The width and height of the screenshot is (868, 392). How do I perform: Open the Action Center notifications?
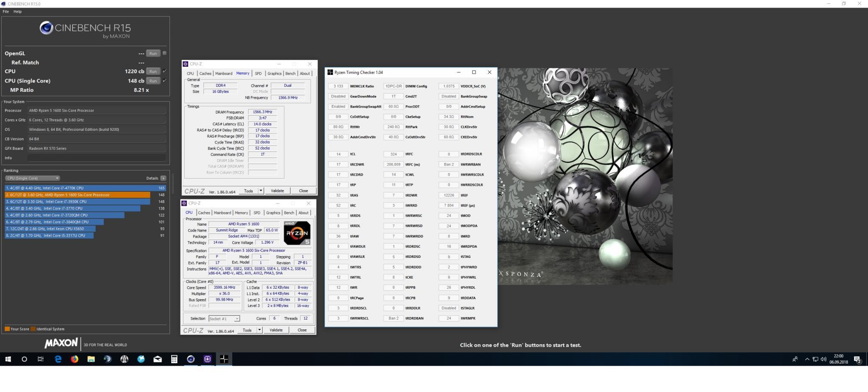click(x=857, y=359)
